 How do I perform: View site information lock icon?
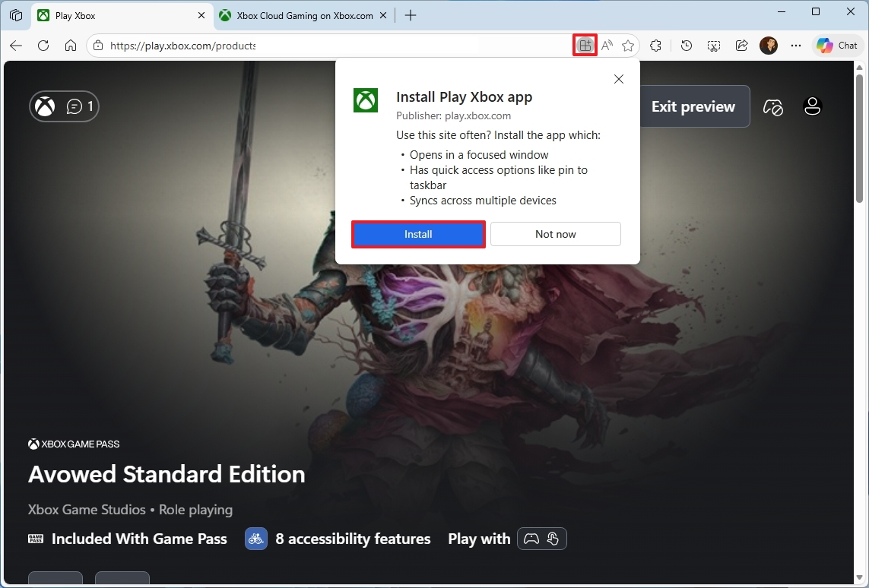pos(98,46)
